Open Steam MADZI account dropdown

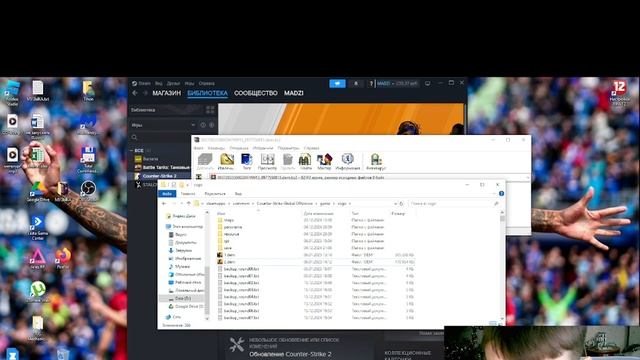(397, 83)
